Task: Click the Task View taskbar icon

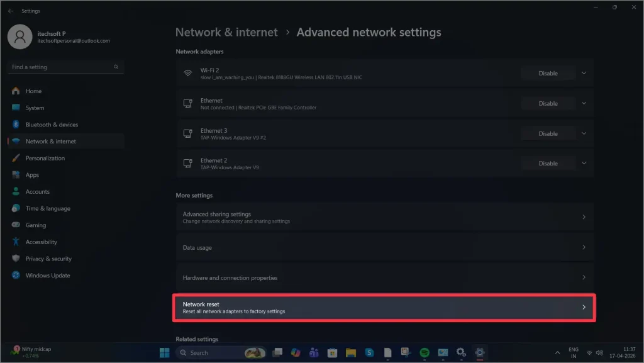Action: [277, 353]
